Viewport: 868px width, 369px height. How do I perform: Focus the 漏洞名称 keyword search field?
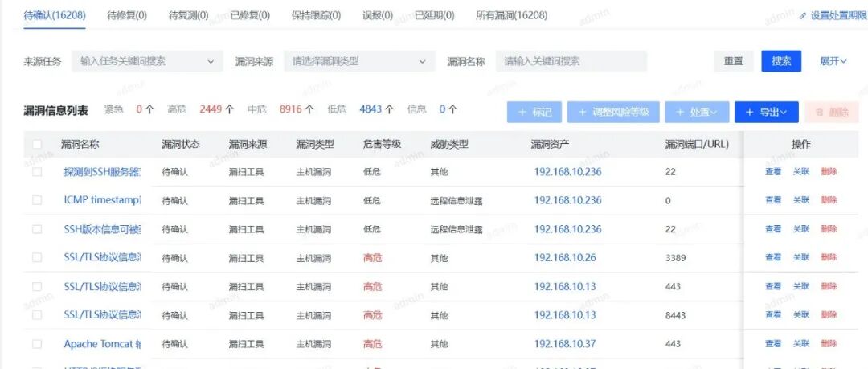[571, 61]
